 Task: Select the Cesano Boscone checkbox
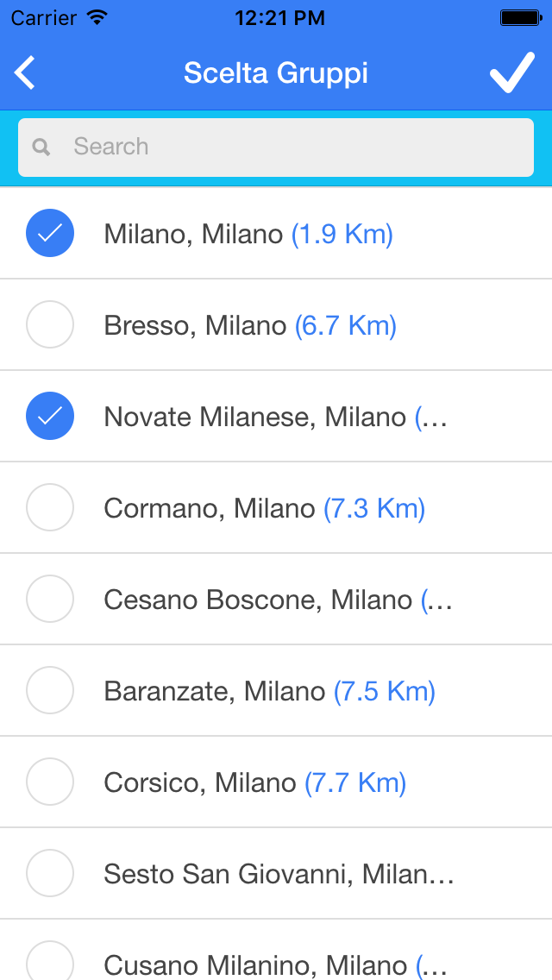tap(50, 599)
